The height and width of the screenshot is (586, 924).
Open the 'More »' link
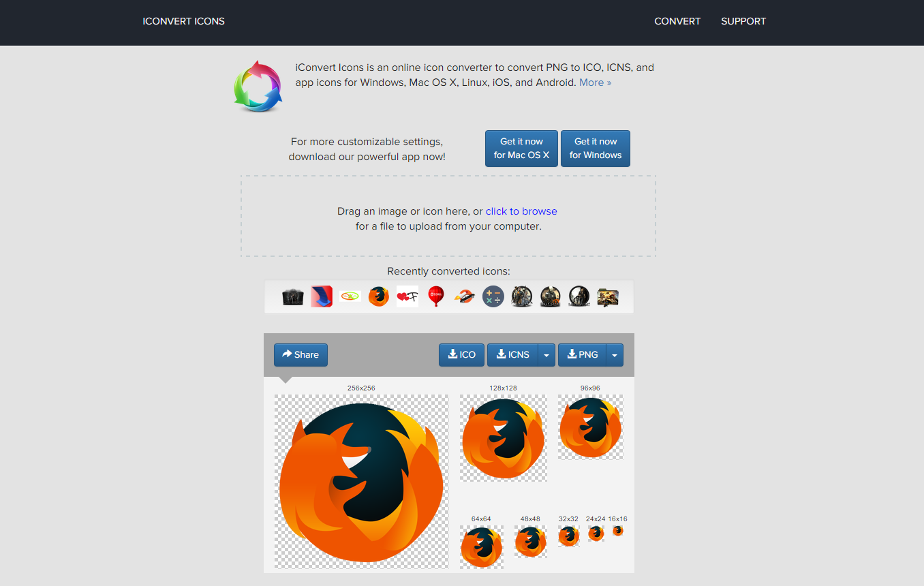[595, 82]
